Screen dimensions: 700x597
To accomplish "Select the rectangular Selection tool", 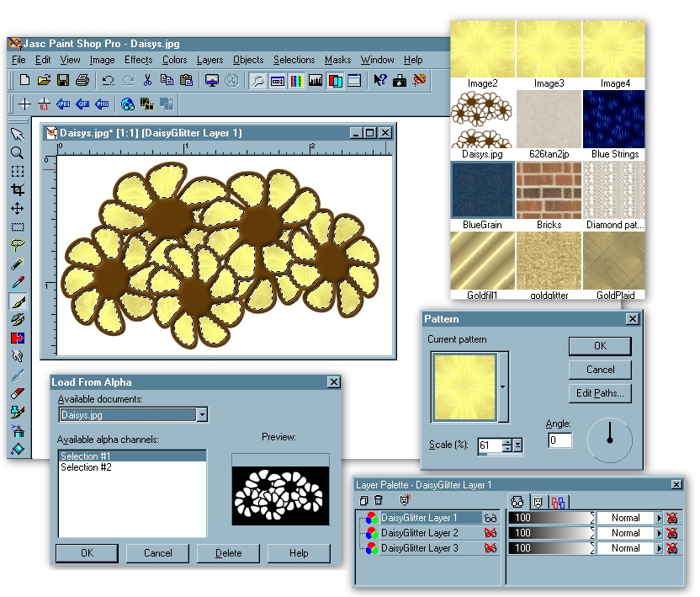I will [x=18, y=227].
